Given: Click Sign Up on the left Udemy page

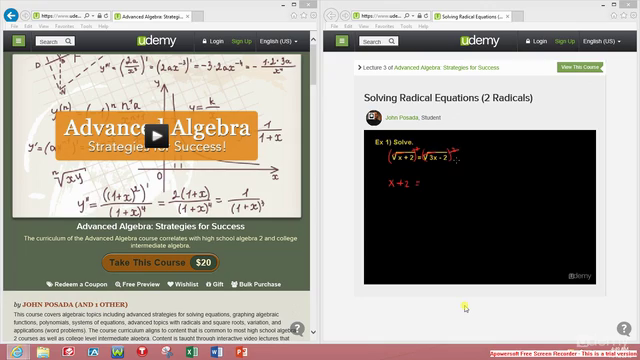Looking at the screenshot, I should (x=242, y=41).
